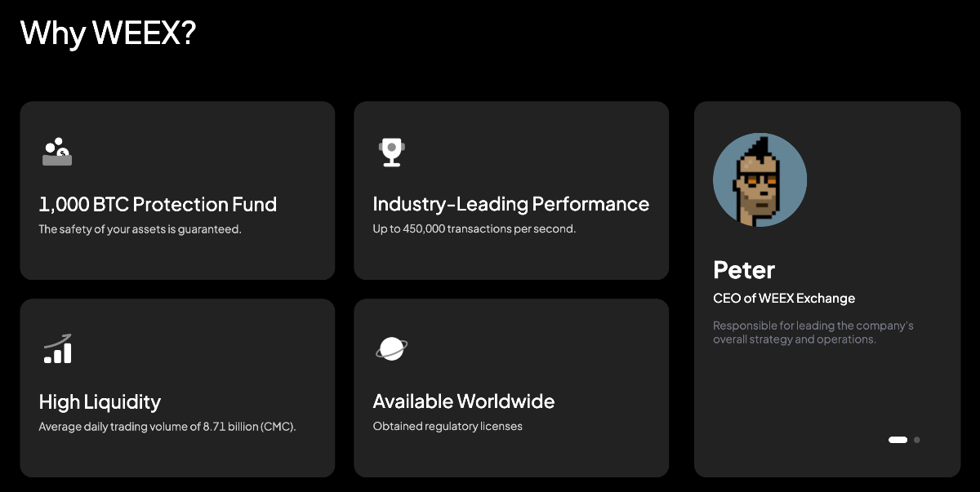The width and height of the screenshot is (980, 492).
Task: Click the average daily trading volume text
Action: click(167, 427)
